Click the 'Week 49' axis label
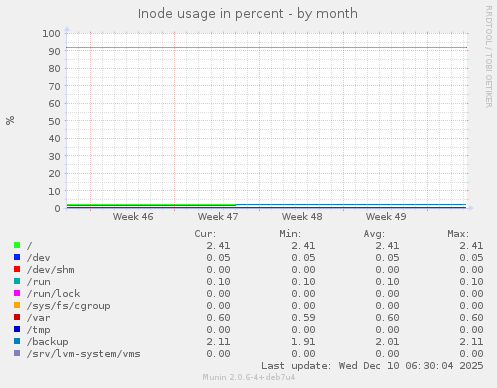The height and width of the screenshot is (388, 497). [x=386, y=217]
